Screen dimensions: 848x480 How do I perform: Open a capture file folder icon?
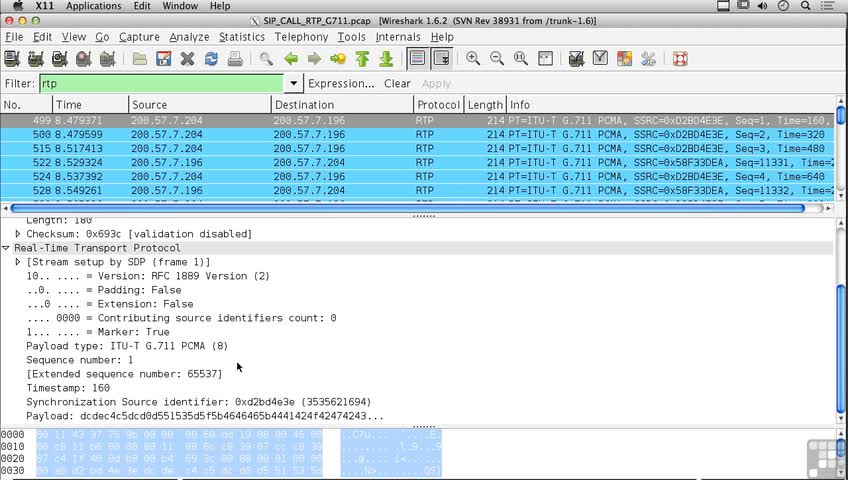(x=140, y=58)
